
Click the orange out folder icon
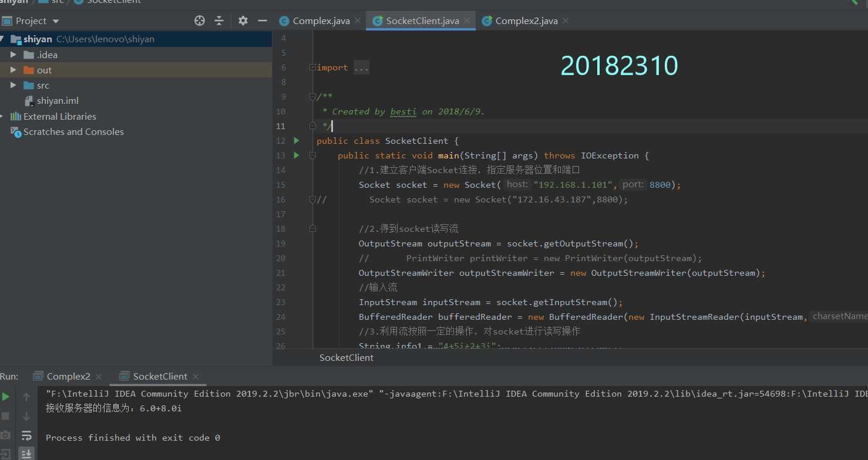point(29,70)
